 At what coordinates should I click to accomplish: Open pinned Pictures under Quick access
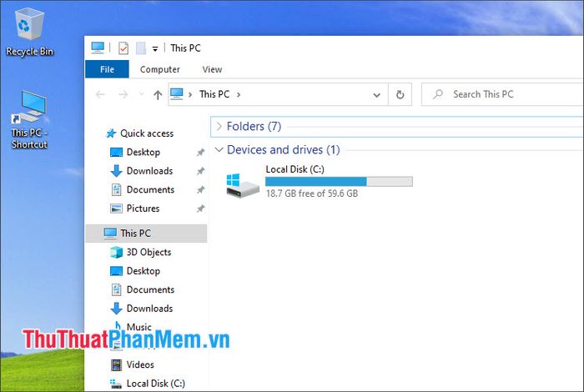[143, 209]
